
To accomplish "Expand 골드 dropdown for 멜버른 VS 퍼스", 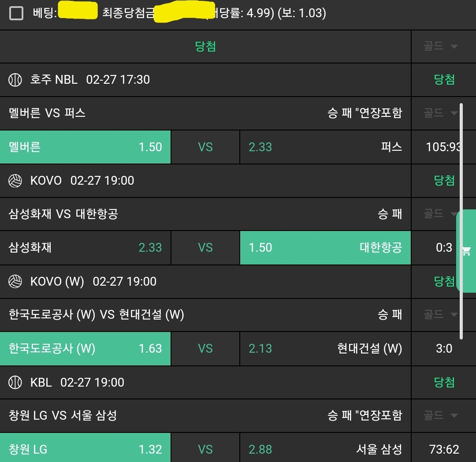I will (440, 113).
